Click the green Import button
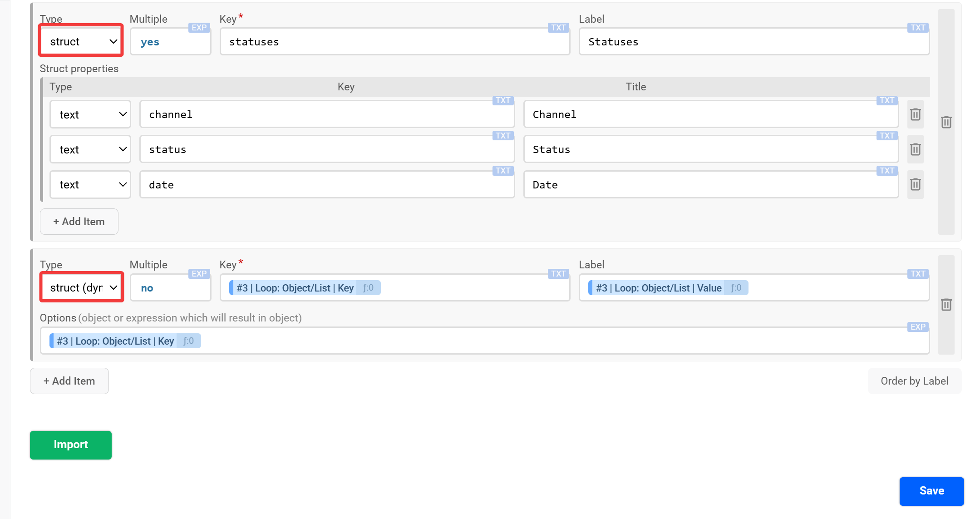The image size is (980, 519). (x=71, y=445)
